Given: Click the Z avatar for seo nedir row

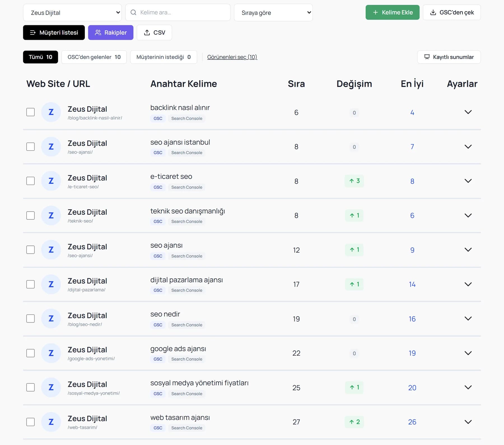Looking at the screenshot, I should tap(51, 319).
